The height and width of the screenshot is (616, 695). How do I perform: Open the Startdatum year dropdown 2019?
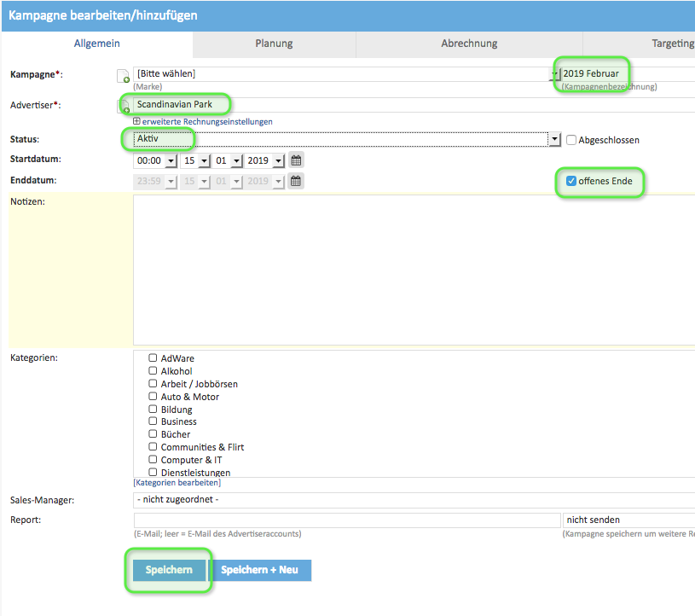[x=264, y=160]
